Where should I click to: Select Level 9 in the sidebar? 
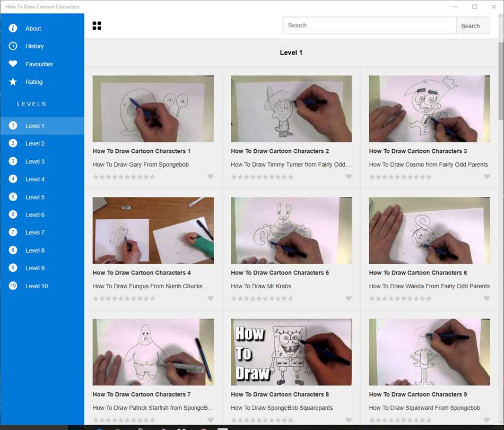click(x=42, y=268)
